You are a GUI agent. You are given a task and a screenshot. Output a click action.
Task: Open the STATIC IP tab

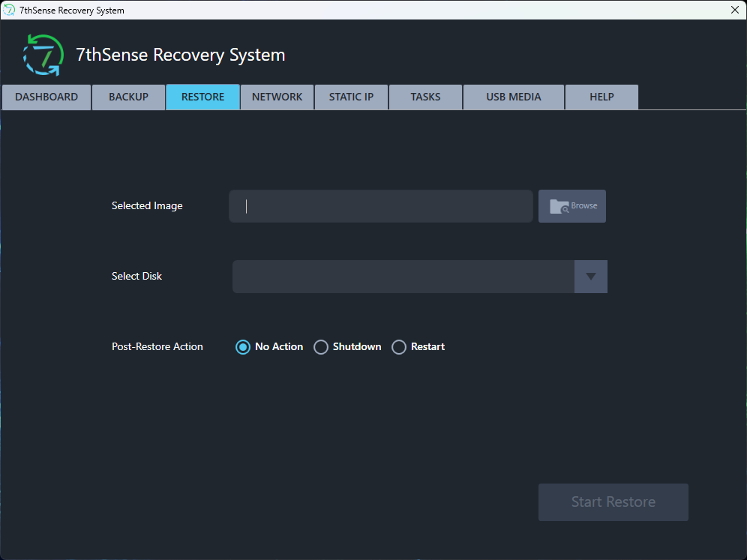(352, 97)
